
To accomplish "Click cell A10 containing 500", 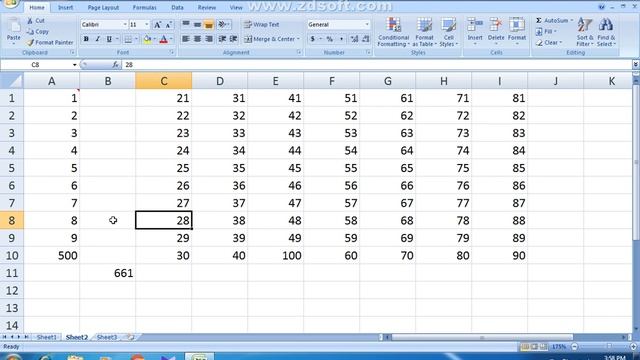I will pos(52,256).
